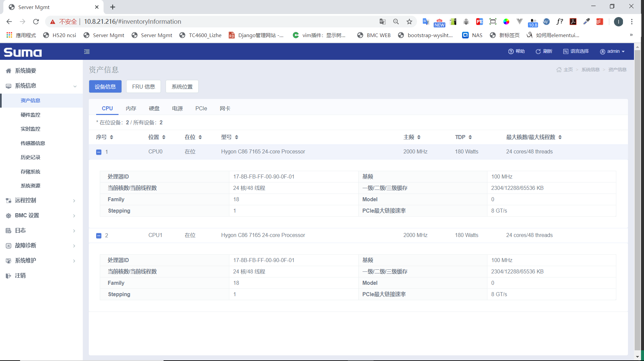Open the browser zoom magnifier icon
The height and width of the screenshot is (361, 644).
click(396, 22)
